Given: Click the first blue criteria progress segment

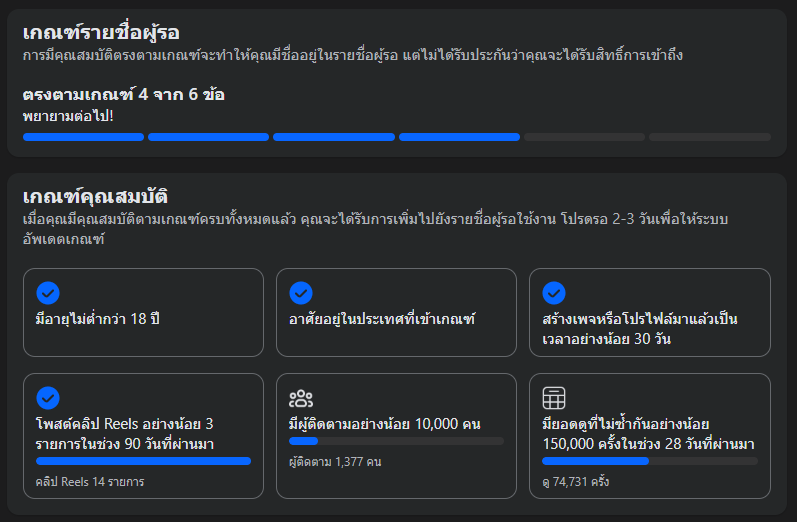Looking at the screenshot, I should click(83, 137).
